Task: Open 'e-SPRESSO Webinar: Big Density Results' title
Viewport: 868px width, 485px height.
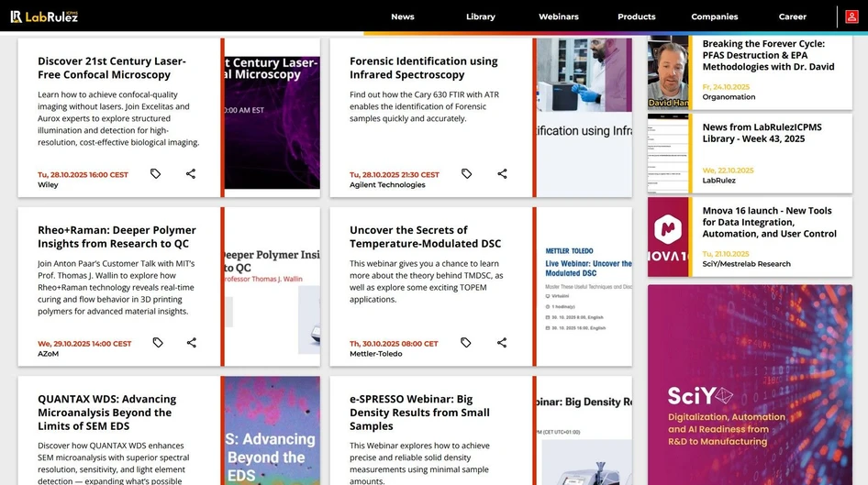Action: [x=419, y=413]
